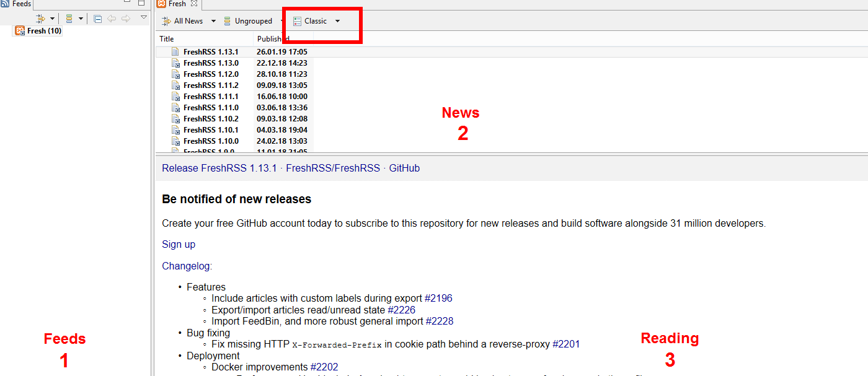The image size is (868, 376).
Task: Click the date 26.01.19 17:05
Action: pos(282,52)
